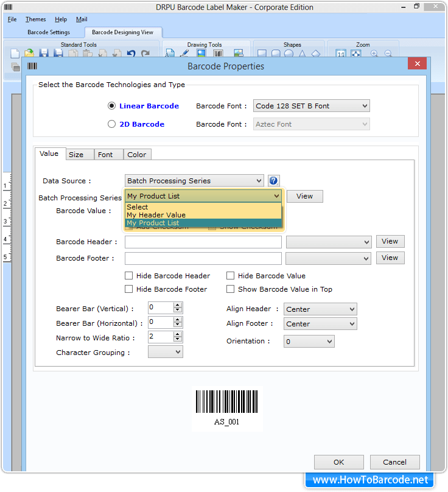Select the image library icon in Drawing Tools
448x492 pixels.
[x=239, y=53]
